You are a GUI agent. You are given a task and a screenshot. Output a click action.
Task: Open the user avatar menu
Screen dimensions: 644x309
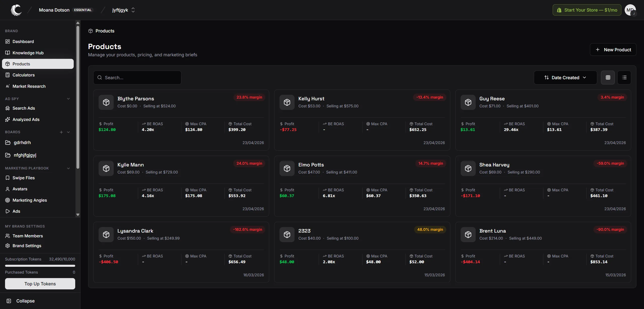pos(630,10)
